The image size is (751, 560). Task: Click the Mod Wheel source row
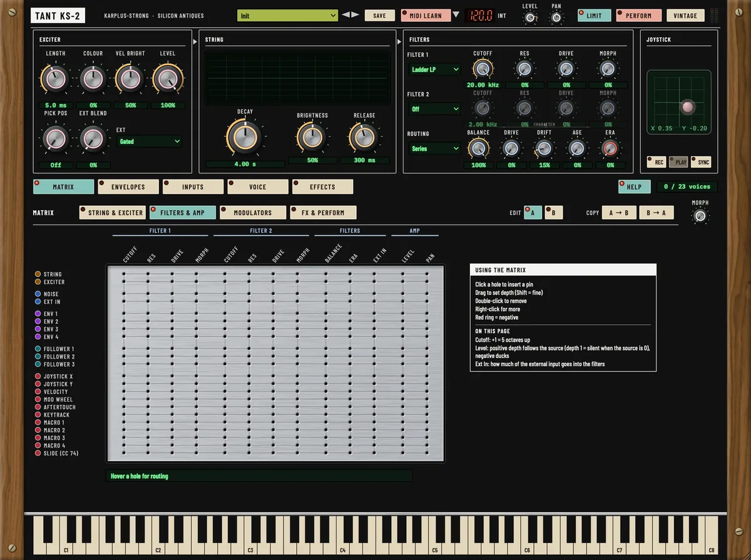54,399
